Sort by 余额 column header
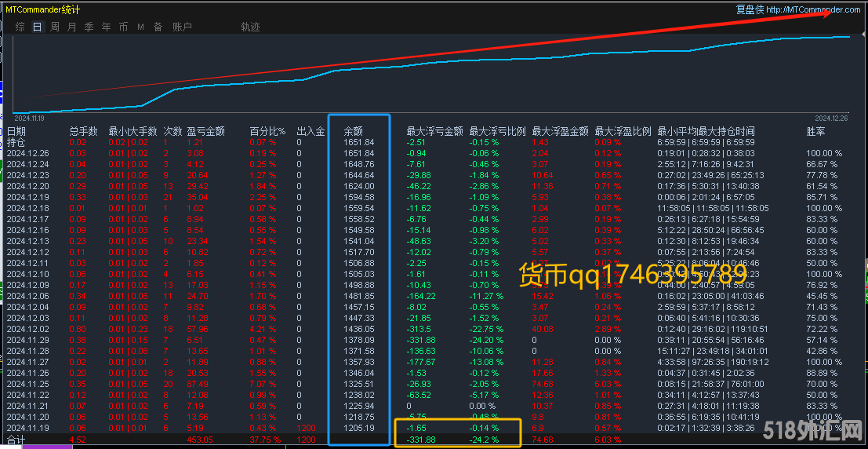The width and height of the screenshot is (868, 449). [x=353, y=131]
